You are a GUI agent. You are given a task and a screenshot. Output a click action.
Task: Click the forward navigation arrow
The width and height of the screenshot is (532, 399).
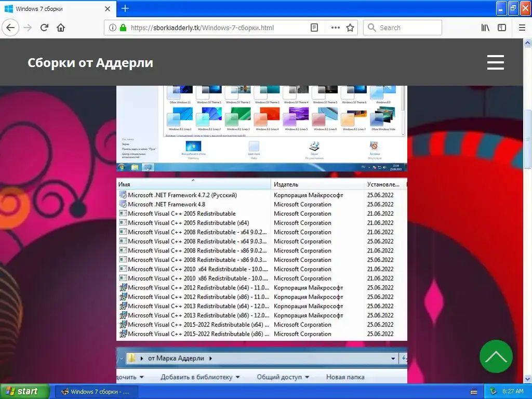click(x=28, y=28)
